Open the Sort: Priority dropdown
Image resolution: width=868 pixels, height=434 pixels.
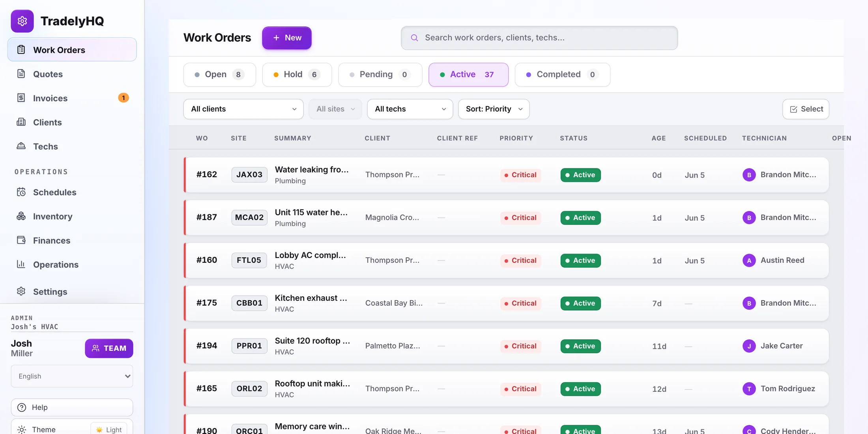pos(494,109)
